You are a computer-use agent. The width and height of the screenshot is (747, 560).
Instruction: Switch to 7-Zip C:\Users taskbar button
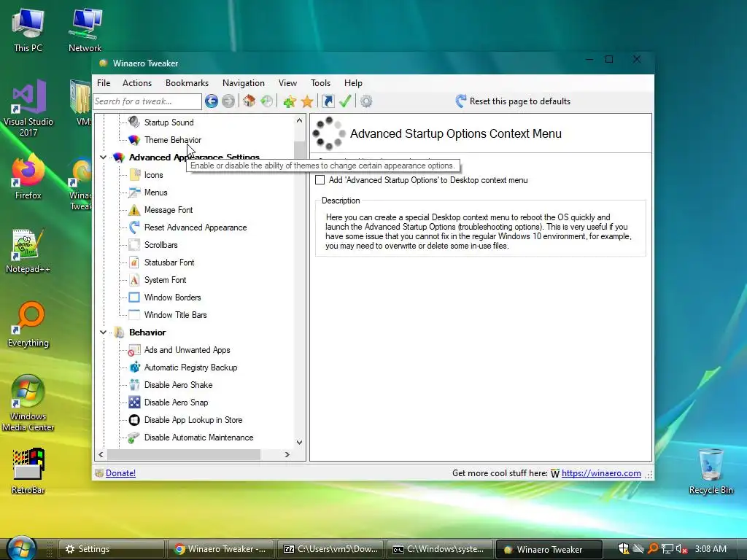tap(330, 549)
